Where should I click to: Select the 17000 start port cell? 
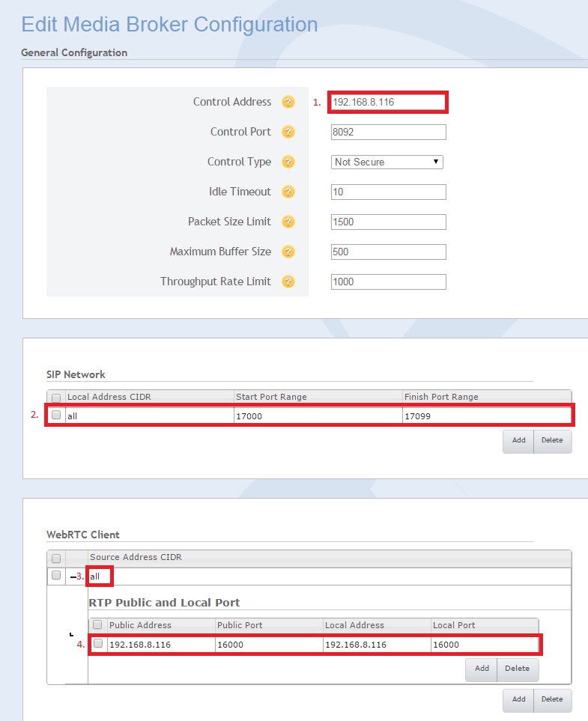coord(318,416)
